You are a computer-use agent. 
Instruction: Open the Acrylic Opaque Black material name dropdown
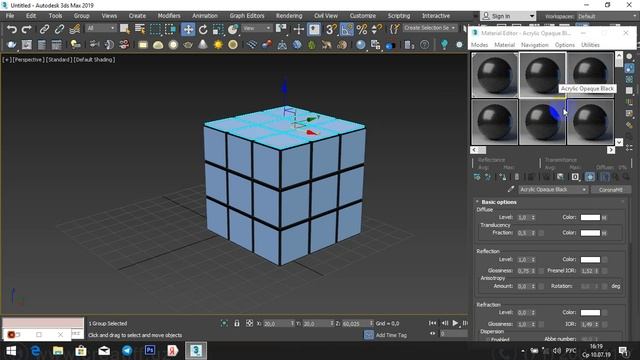click(x=553, y=190)
